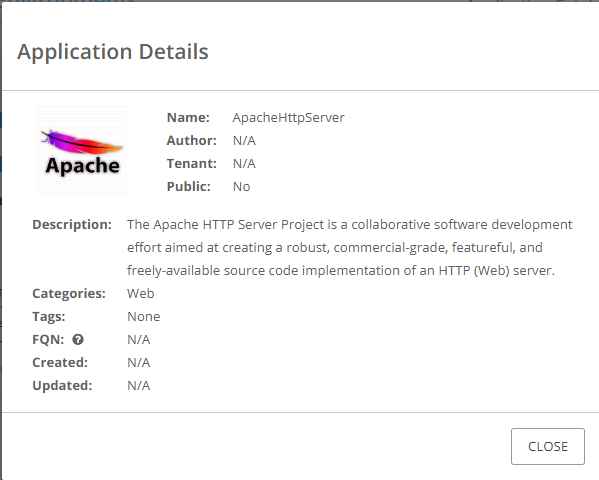This screenshot has height=480, width=599.
Task: Click the Tags value None
Action: click(144, 316)
